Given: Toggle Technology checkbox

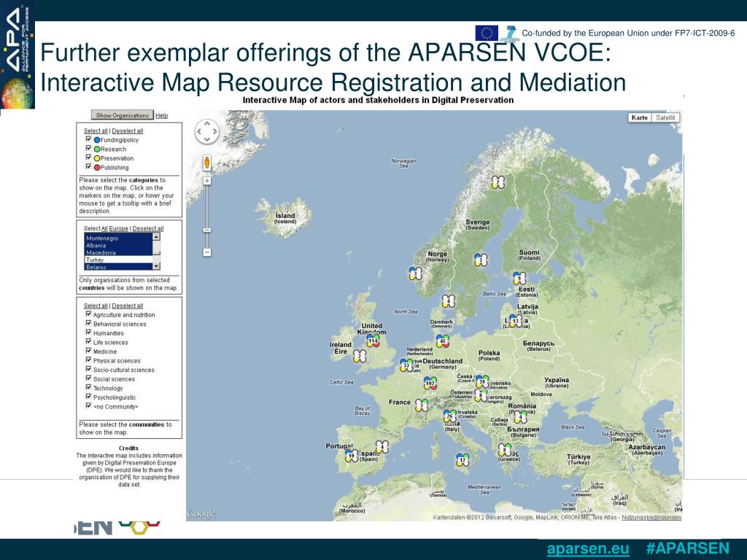Looking at the screenshot, I should [88, 387].
